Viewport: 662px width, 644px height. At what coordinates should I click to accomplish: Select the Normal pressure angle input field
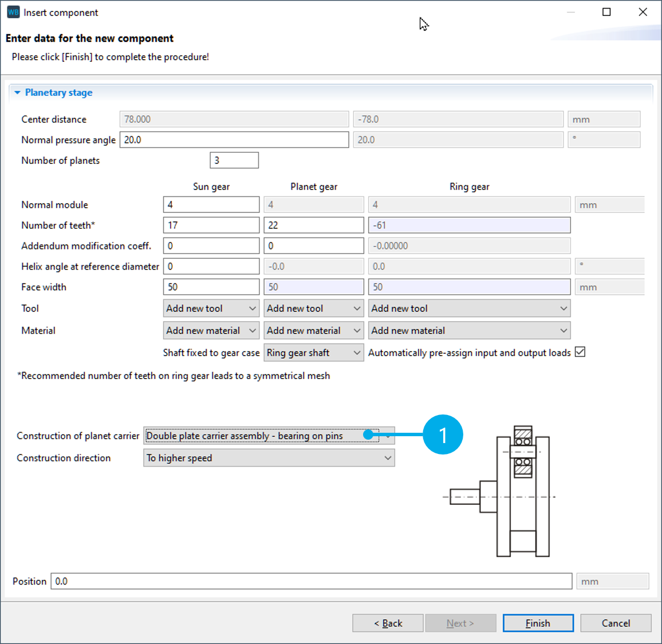click(234, 140)
